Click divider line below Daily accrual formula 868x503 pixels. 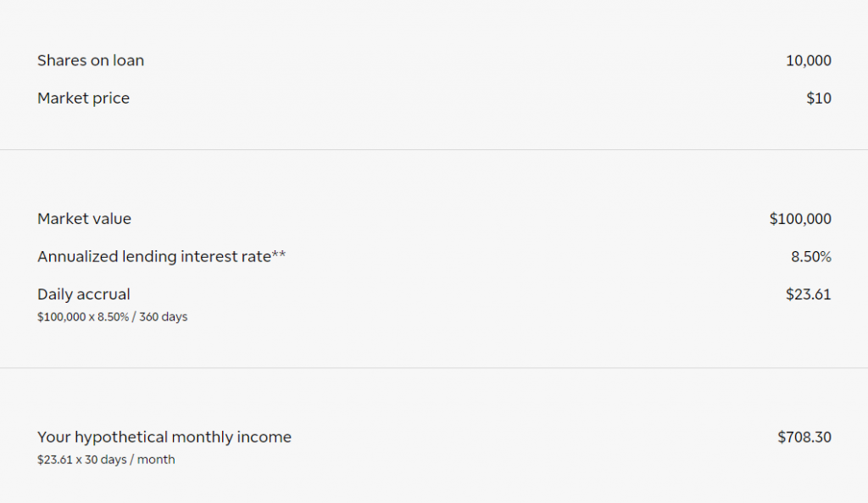point(434,368)
